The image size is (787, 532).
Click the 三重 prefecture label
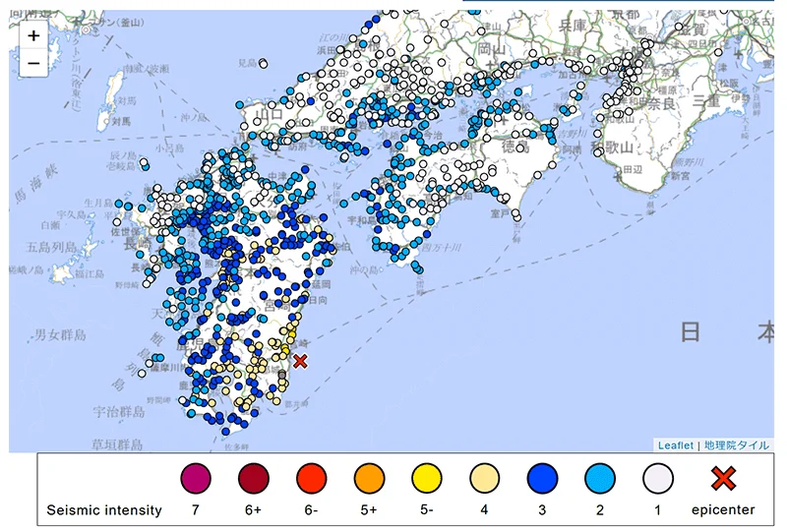tap(706, 102)
